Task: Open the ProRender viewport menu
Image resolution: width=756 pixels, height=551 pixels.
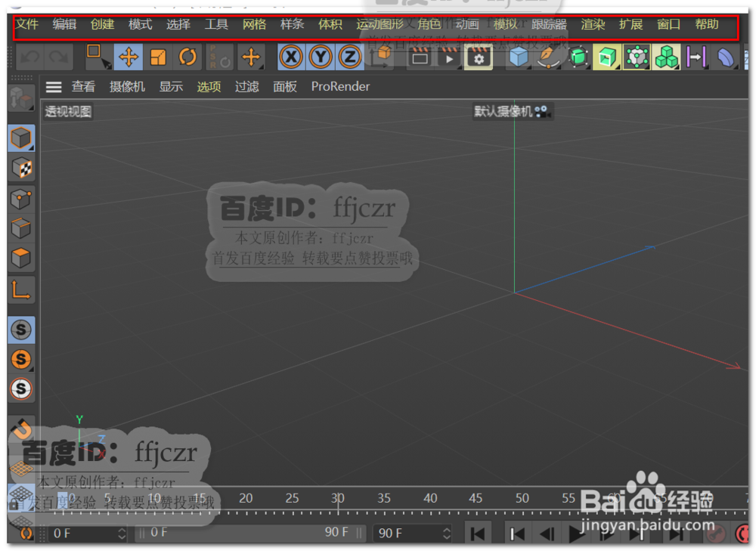Action: [340, 87]
